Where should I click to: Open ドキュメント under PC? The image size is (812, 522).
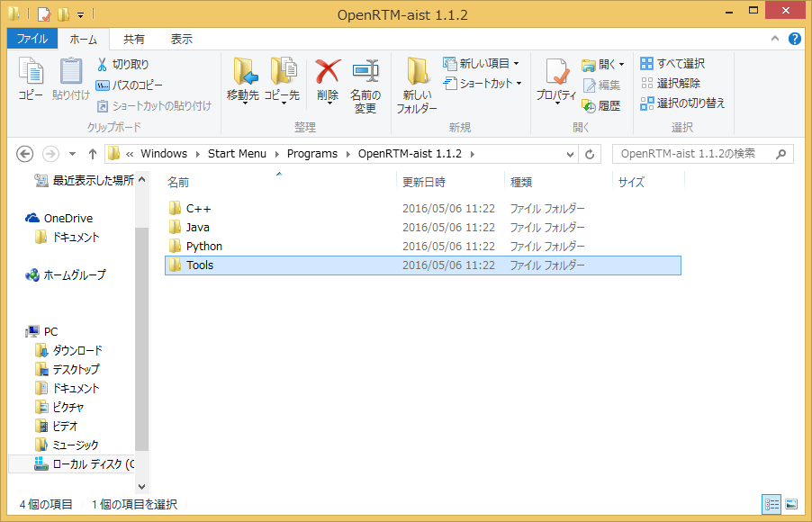pos(68,389)
